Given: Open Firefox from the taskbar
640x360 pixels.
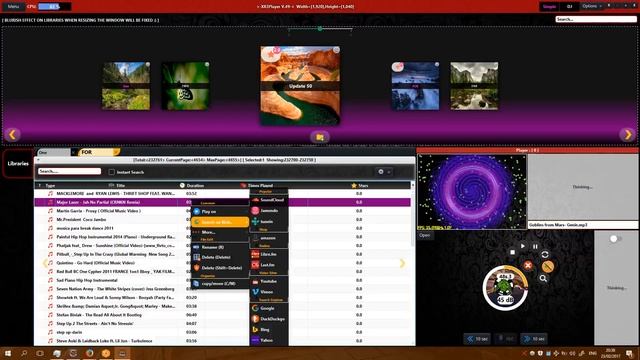Looking at the screenshot, I should (x=89, y=353).
